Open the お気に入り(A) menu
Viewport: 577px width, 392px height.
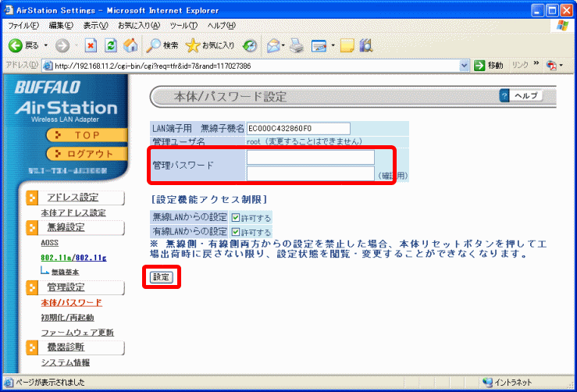[x=139, y=26]
